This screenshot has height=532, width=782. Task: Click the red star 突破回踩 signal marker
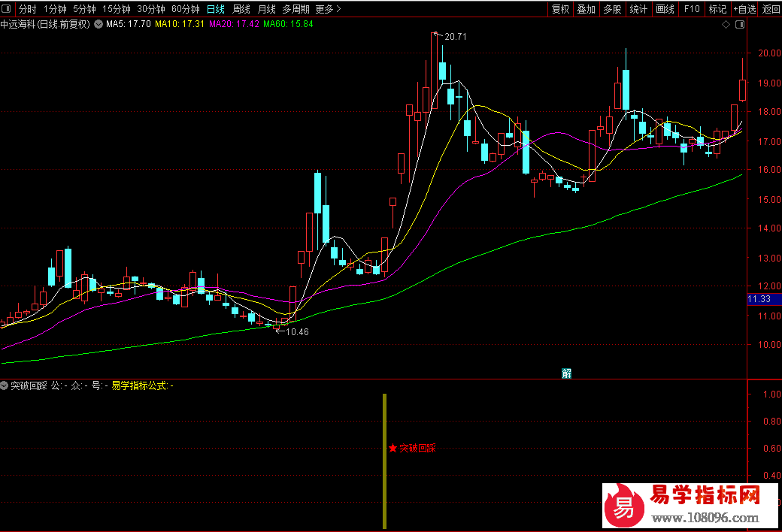click(393, 448)
